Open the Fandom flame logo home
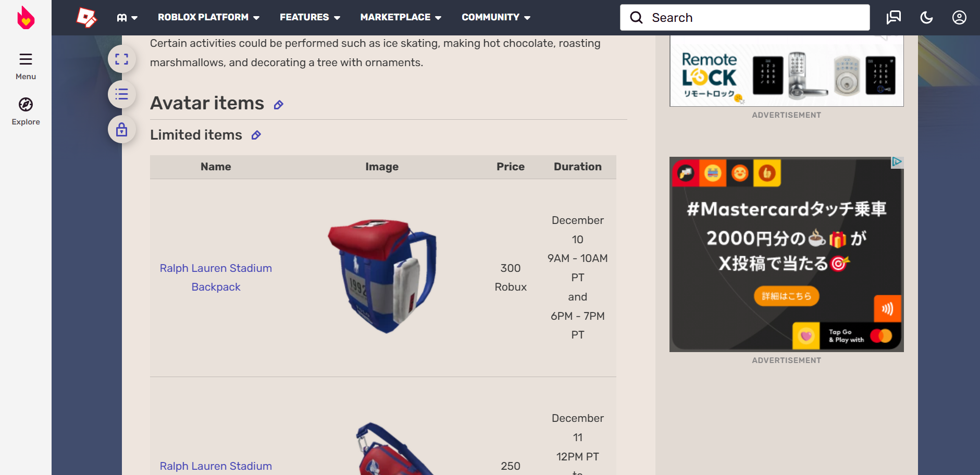 [26, 18]
